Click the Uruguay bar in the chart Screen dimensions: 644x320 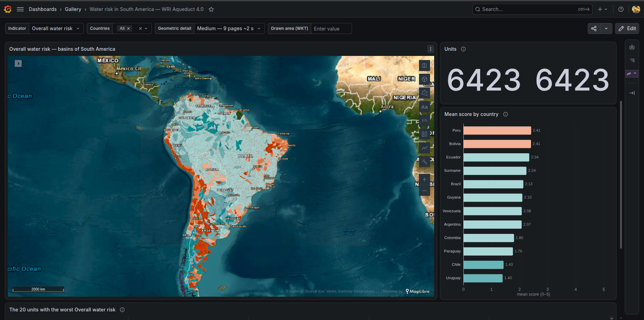[483, 278]
